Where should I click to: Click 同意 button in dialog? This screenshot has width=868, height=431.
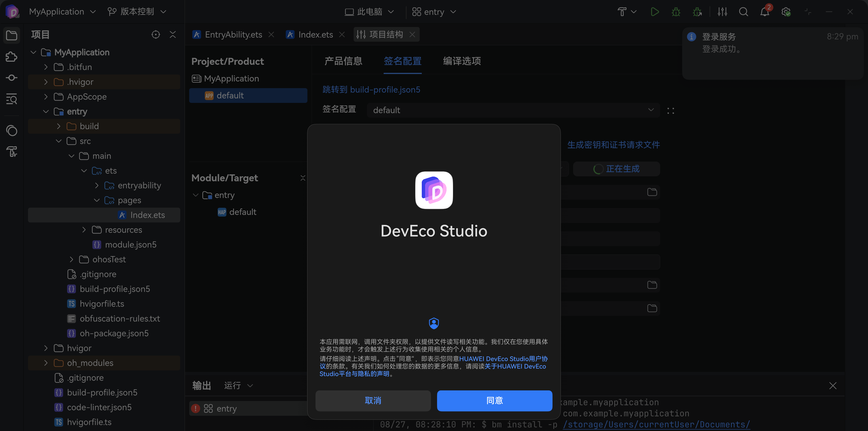point(494,401)
